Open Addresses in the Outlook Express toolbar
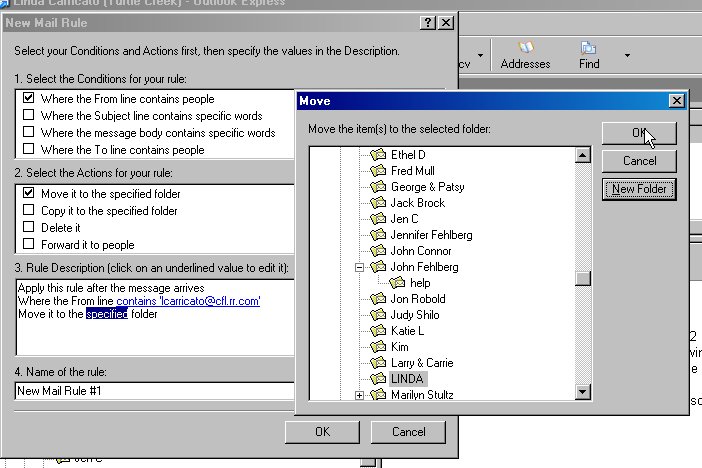 pyautogui.click(x=525, y=56)
